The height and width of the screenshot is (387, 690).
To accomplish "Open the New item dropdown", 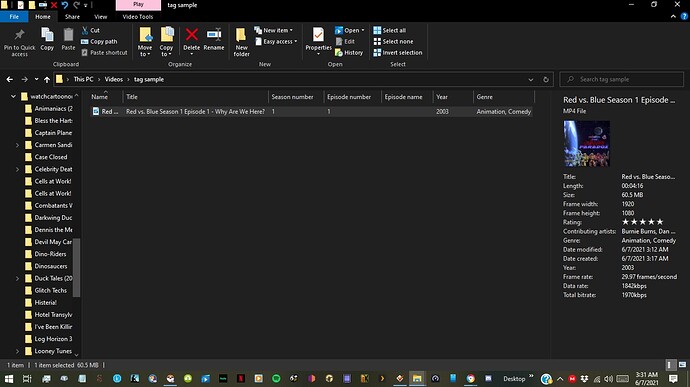I will point(273,30).
